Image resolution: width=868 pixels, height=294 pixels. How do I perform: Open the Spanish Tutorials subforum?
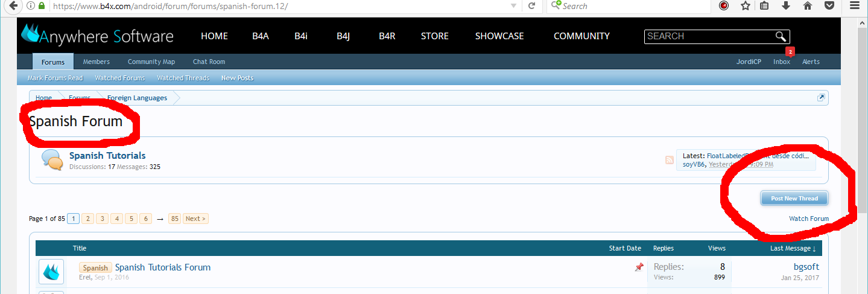107,156
